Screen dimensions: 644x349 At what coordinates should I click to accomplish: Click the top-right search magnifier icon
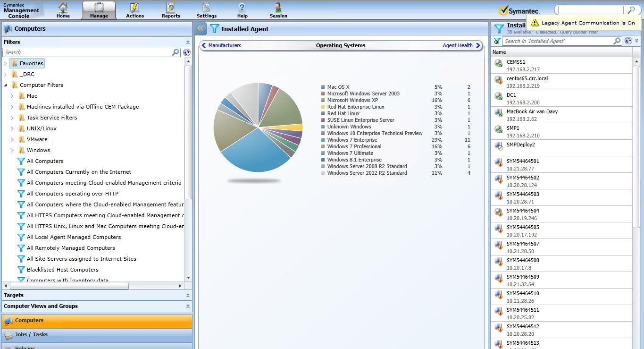(x=631, y=10)
